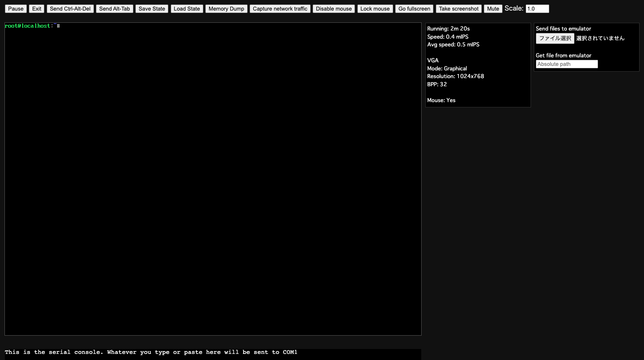The width and height of the screenshot is (644, 360).
Task: Switch emulator to fullscreen
Action: click(x=414, y=9)
